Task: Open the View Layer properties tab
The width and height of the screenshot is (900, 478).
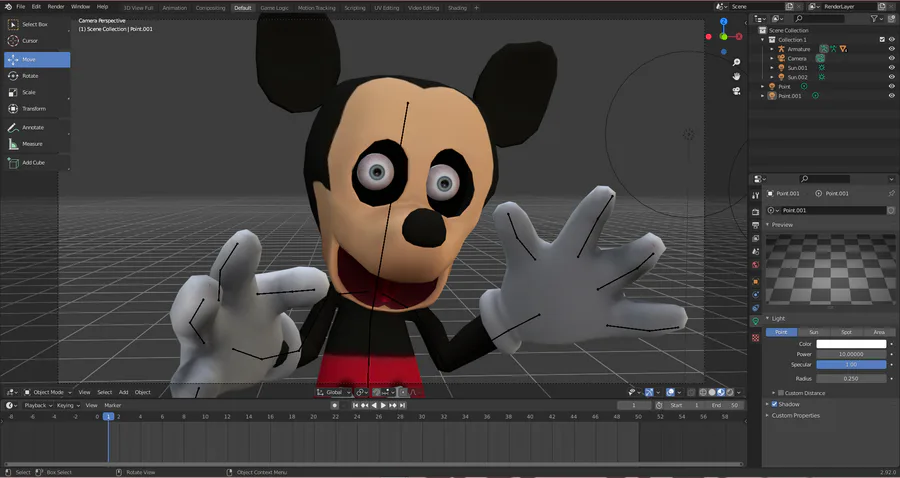Action: pos(755,238)
